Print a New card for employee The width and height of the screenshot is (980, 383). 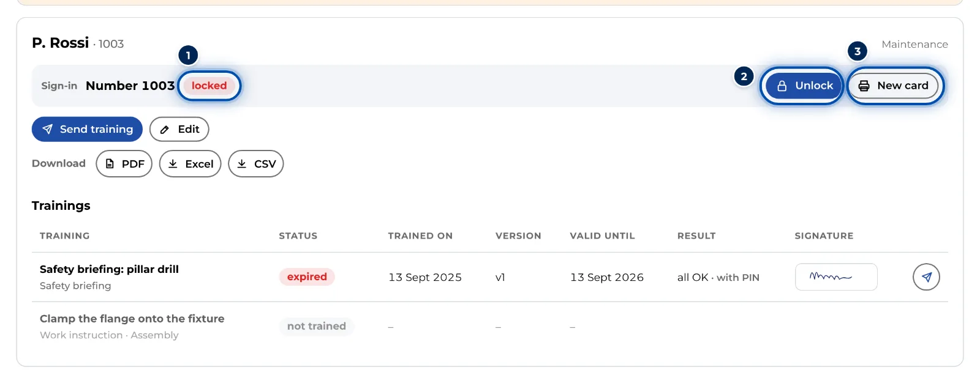pyautogui.click(x=893, y=86)
